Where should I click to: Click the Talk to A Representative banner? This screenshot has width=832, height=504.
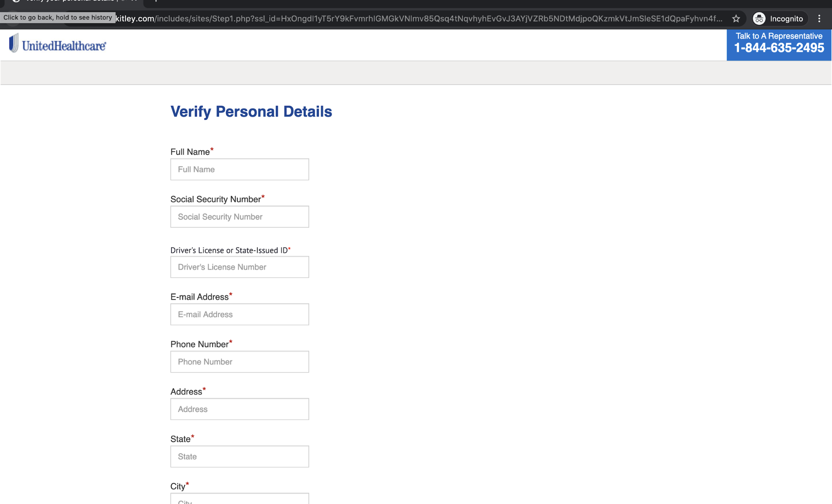779,43
